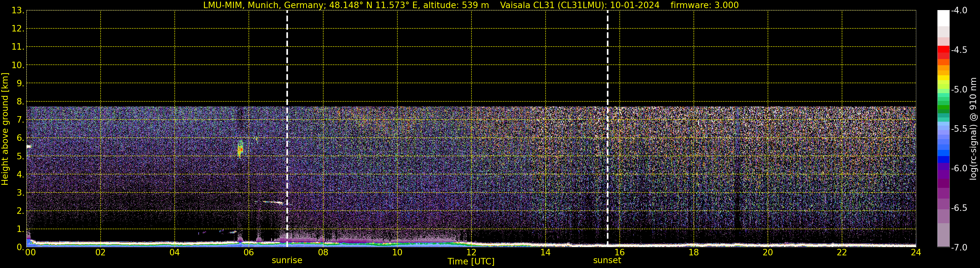Click the "sunrise" label under the time axis
The width and height of the screenshot is (980, 268).
pyautogui.click(x=287, y=261)
